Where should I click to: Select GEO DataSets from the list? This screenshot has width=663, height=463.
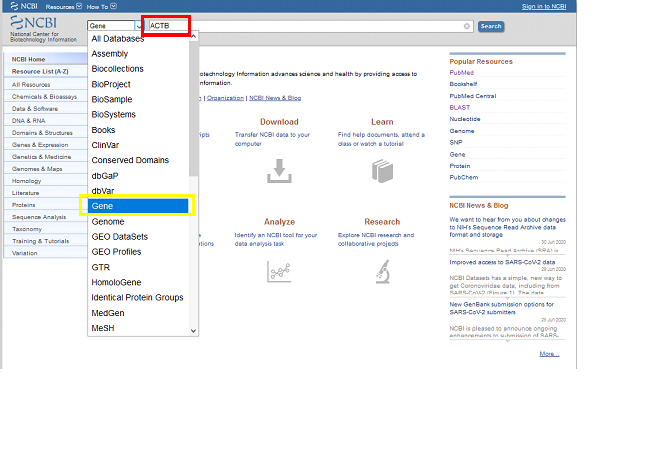138,237
